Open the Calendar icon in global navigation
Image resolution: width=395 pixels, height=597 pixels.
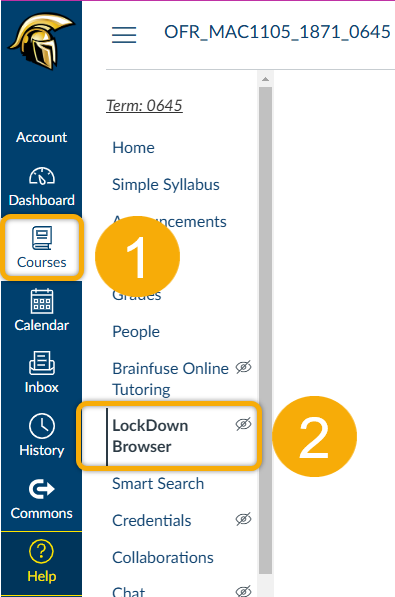pos(42,301)
